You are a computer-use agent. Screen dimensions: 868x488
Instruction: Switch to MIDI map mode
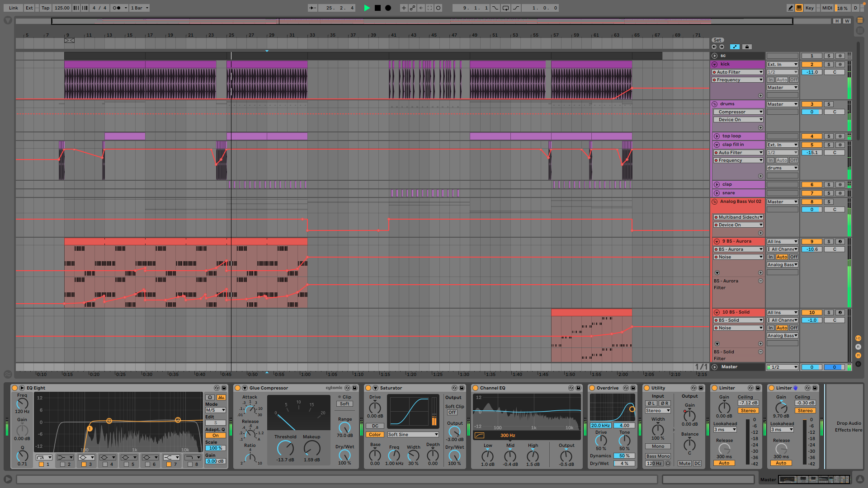pyautogui.click(x=827, y=8)
